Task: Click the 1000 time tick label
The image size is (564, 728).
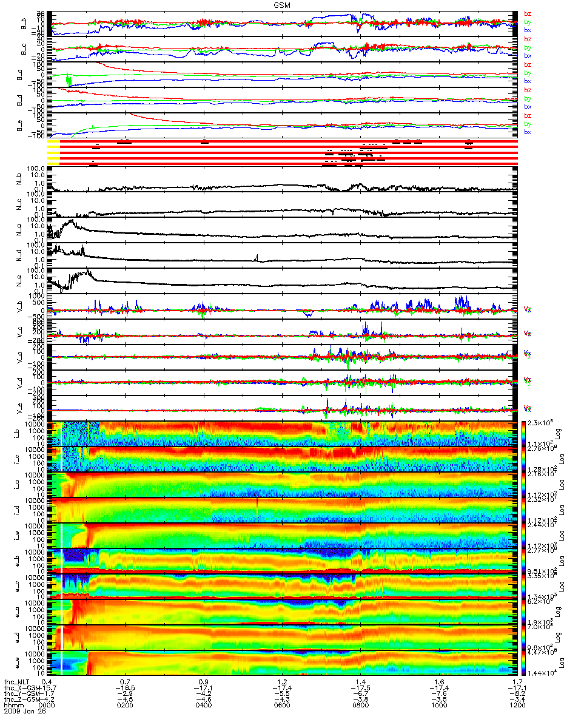Action: pyautogui.click(x=439, y=704)
